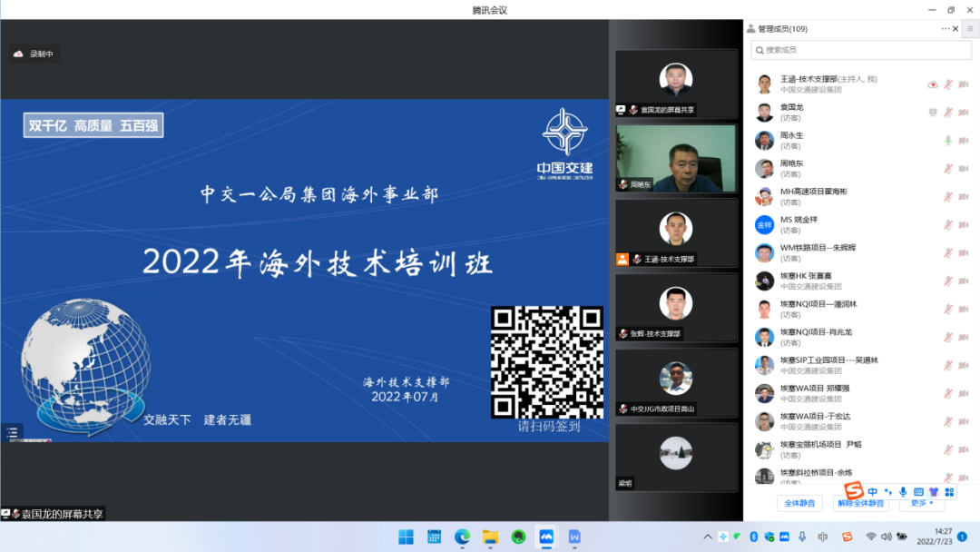Click the Sogou S logo on the input bar
Screen dimensions: 980x552
[x=854, y=490]
